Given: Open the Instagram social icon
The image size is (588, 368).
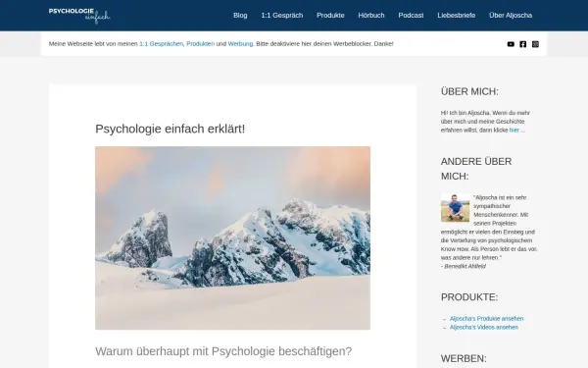Looking at the screenshot, I should pyautogui.click(x=535, y=44).
